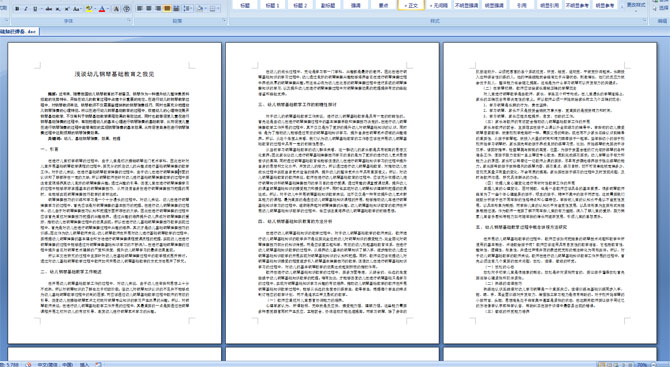
Task: Apply the 标题 1 style
Action: [272, 5]
